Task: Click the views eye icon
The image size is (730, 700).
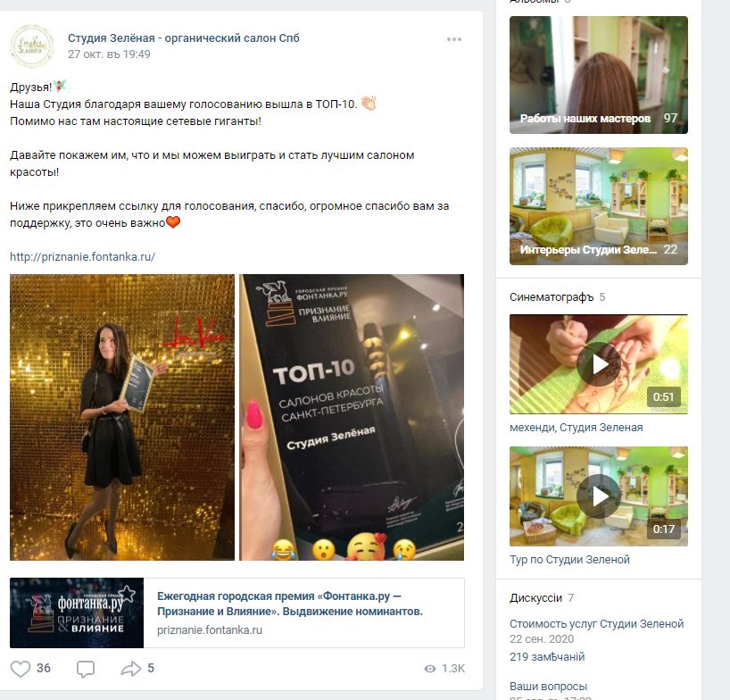Action: coord(430,669)
